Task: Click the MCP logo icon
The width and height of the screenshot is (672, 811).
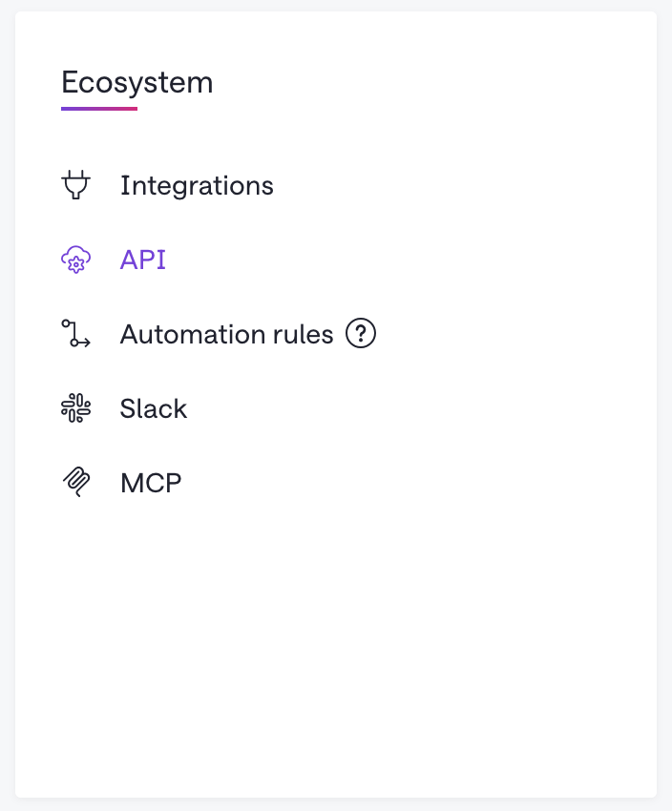Action: click(76, 483)
